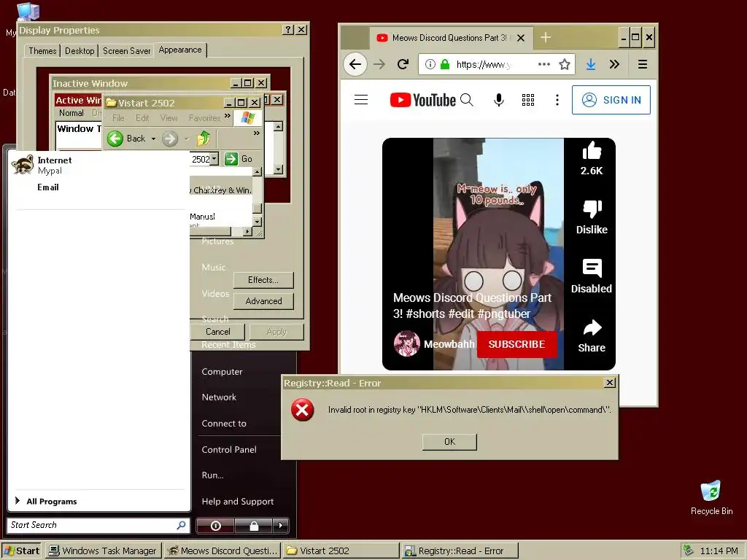Click Back in the Vistart 2502 window
Image resolution: width=747 pixels, height=560 pixels.
pos(126,139)
